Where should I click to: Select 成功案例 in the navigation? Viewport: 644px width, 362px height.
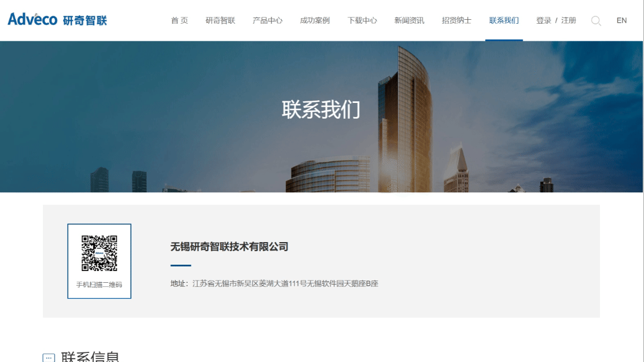314,20
